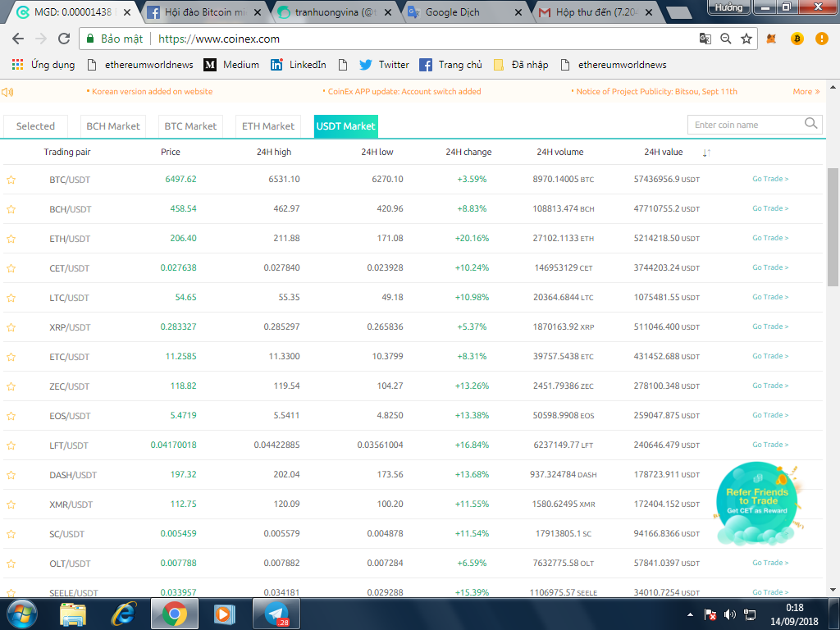Reload the CoinEx page
This screenshot has width=840, height=630.
click(64, 39)
